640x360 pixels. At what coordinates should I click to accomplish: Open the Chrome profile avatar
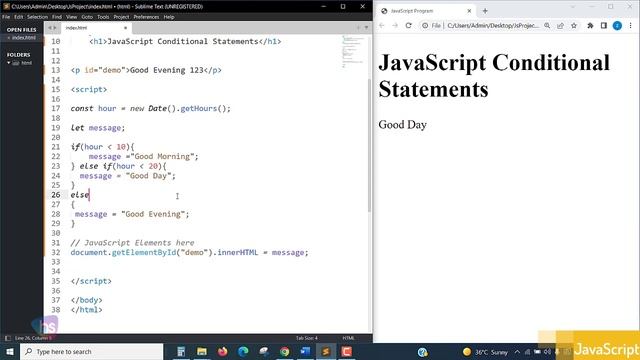click(617, 25)
